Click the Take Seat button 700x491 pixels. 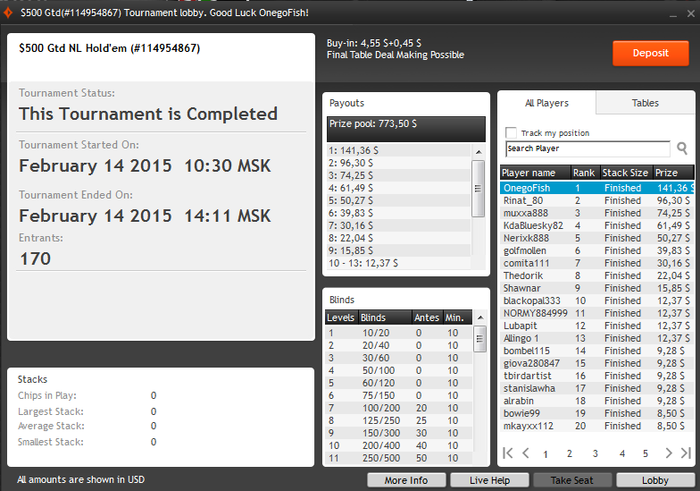572,480
